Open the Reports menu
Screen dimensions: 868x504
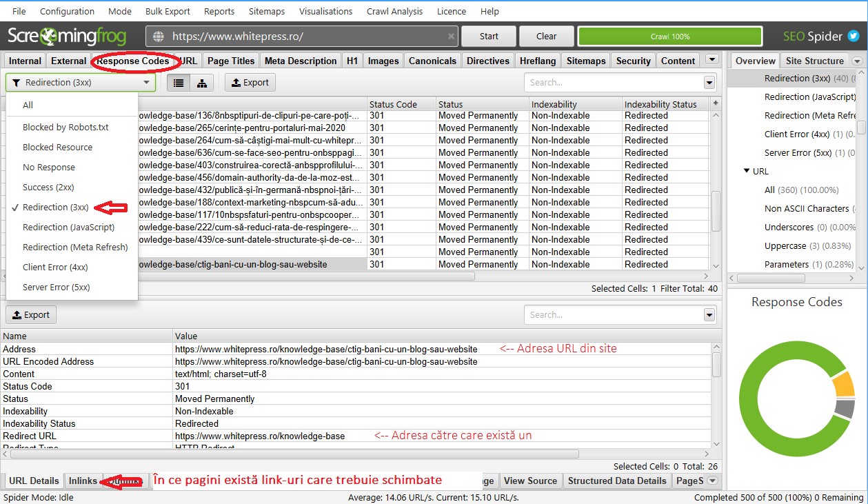(x=219, y=12)
